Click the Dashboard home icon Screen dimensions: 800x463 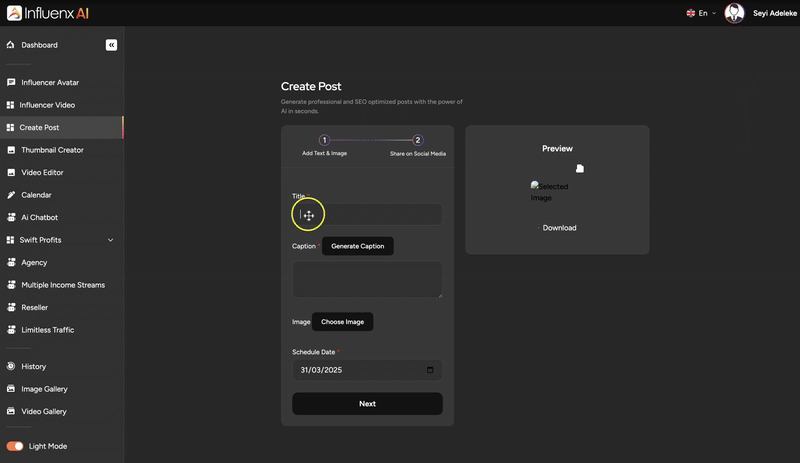(11, 45)
